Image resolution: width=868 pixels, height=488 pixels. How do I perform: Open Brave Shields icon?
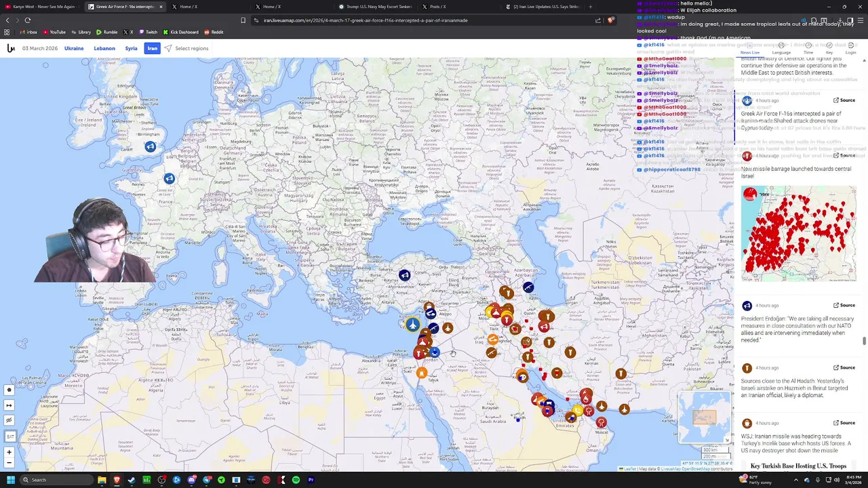610,20
